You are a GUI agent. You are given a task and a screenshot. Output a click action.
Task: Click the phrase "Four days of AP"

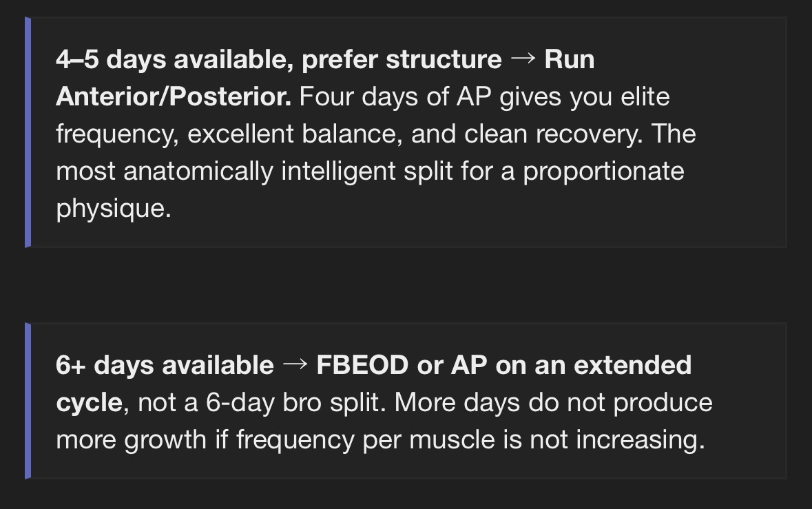(x=395, y=97)
